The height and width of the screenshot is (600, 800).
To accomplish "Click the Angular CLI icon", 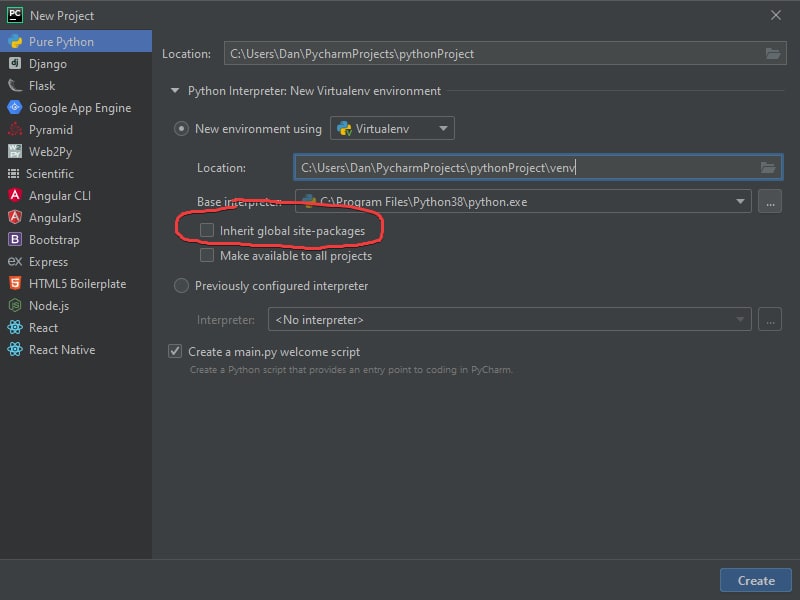I will tap(15, 195).
